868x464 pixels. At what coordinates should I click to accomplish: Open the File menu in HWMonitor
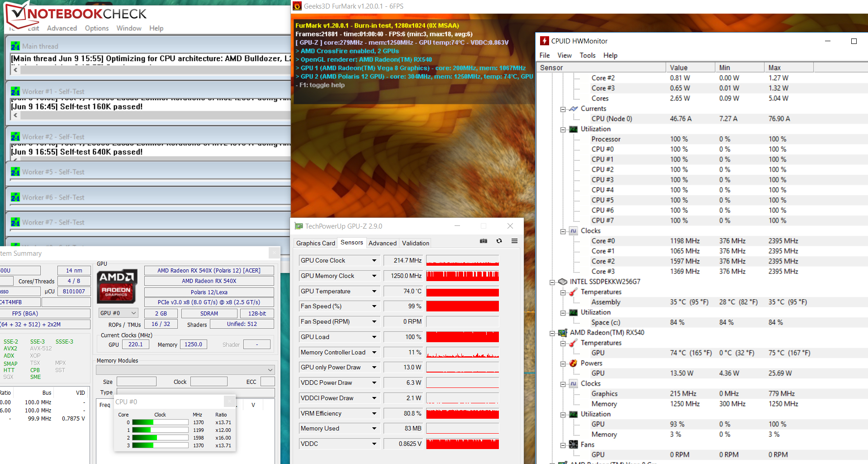(x=545, y=55)
